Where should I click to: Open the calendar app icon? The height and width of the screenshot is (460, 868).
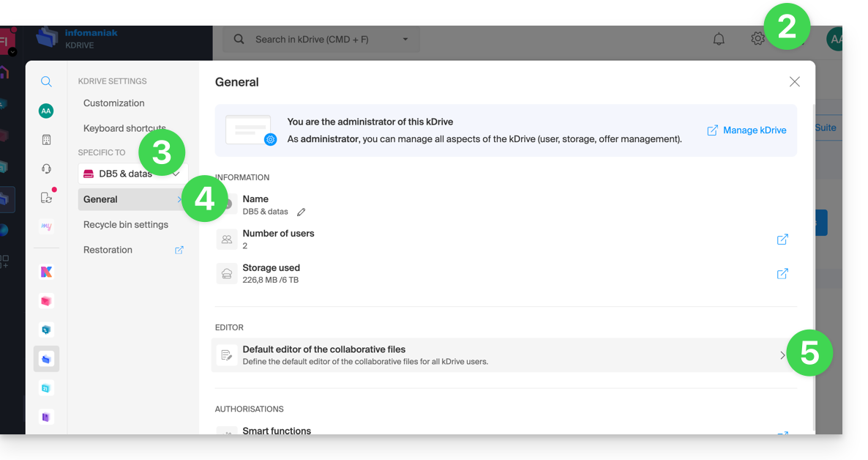coord(47,388)
